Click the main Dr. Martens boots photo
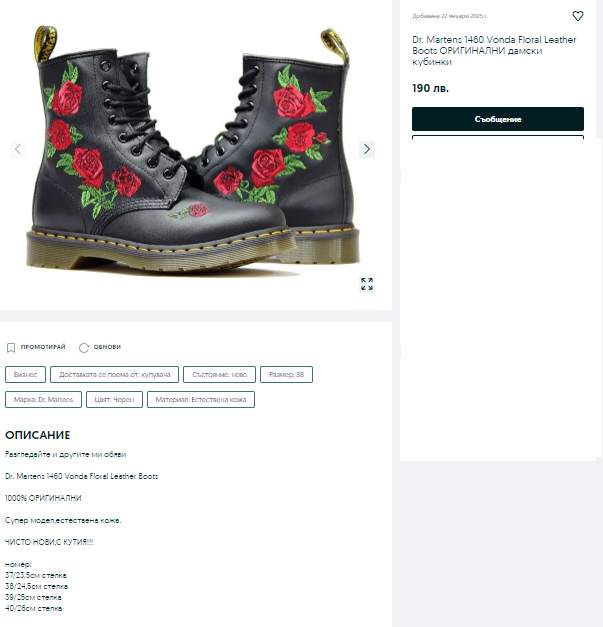 click(194, 152)
